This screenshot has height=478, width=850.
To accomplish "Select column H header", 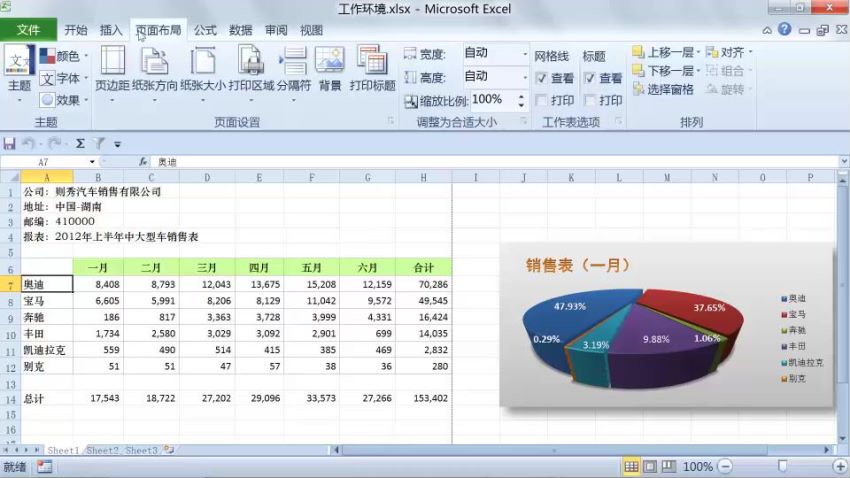I will [423, 177].
